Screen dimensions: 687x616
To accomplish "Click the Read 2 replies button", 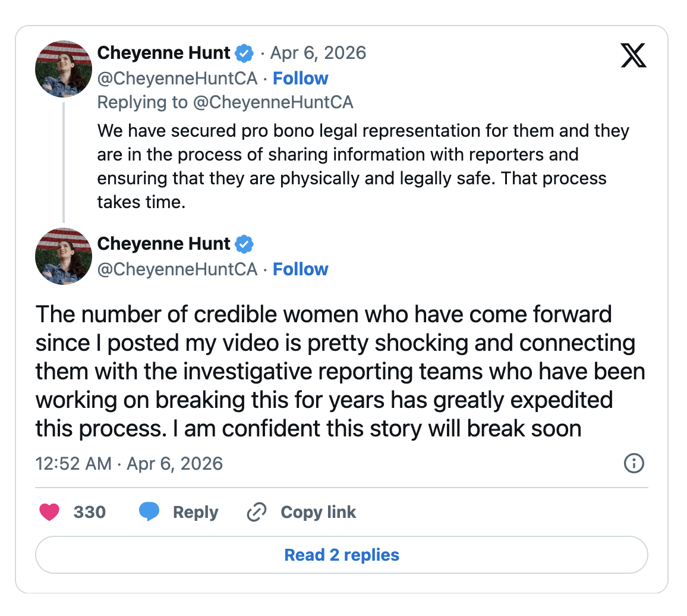I will 342,555.
